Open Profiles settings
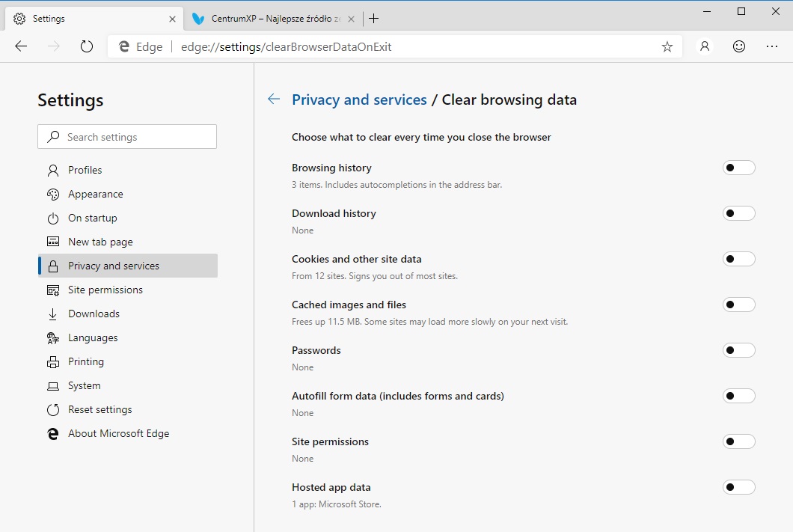Image resolution: width=793 pixels, height=532 pixels. [x=128, y=171]
